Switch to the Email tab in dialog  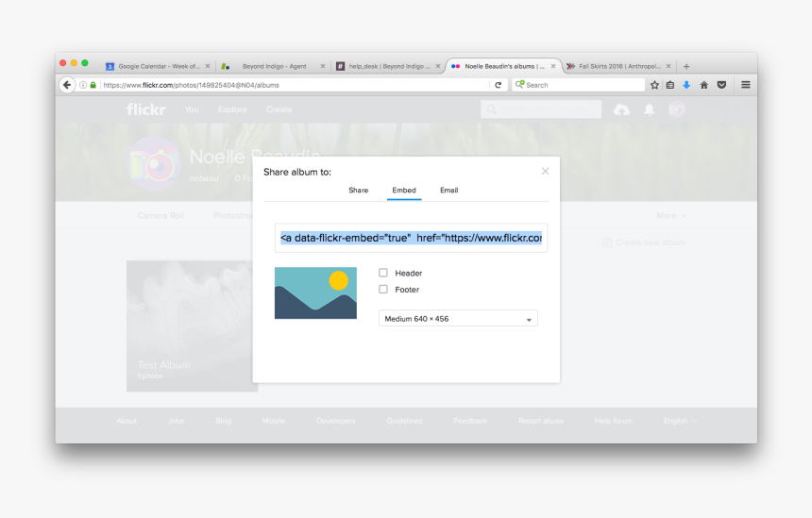pyautogui.click(x=448, y=191)
